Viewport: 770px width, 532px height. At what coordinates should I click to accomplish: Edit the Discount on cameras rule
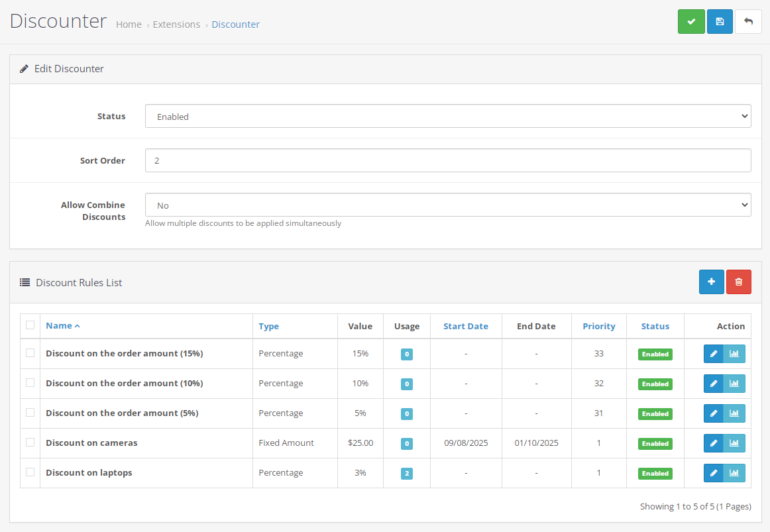714,443
